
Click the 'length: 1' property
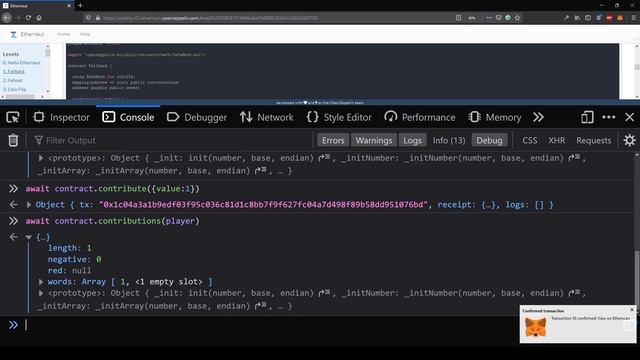click(70, 248)
